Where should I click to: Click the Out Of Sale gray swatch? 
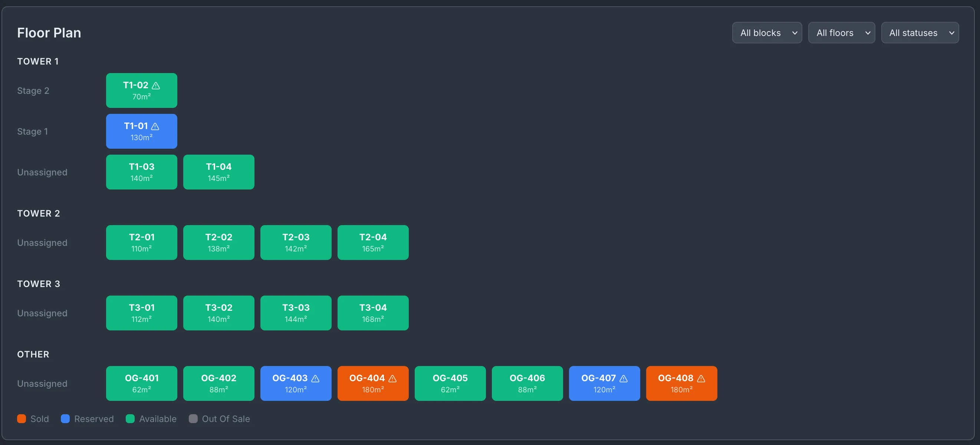click(193, 419)
